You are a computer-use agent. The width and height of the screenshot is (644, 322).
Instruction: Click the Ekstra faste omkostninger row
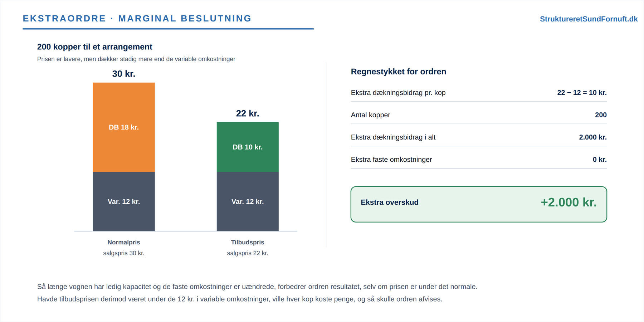pyautogui.click(x=479, y=160)
